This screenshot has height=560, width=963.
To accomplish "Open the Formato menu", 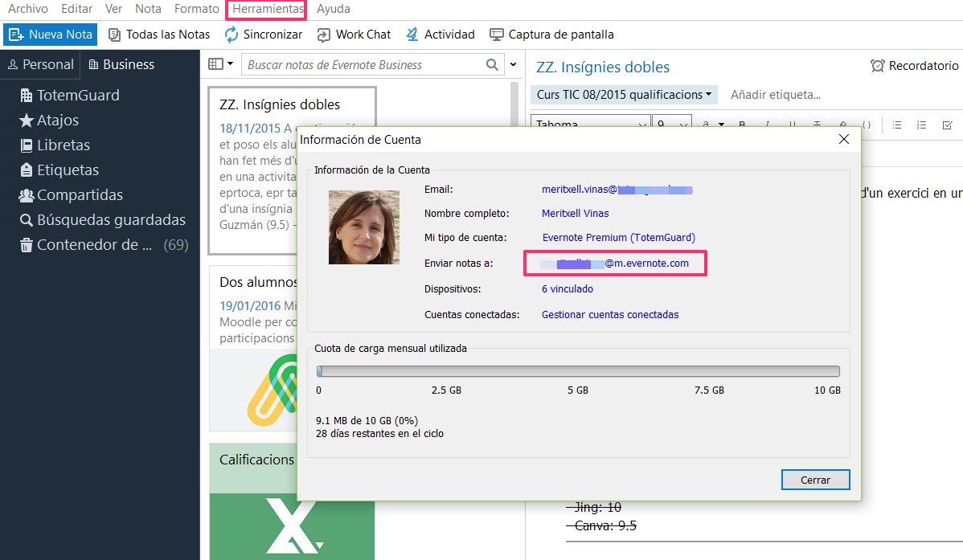I will point(196,9).
